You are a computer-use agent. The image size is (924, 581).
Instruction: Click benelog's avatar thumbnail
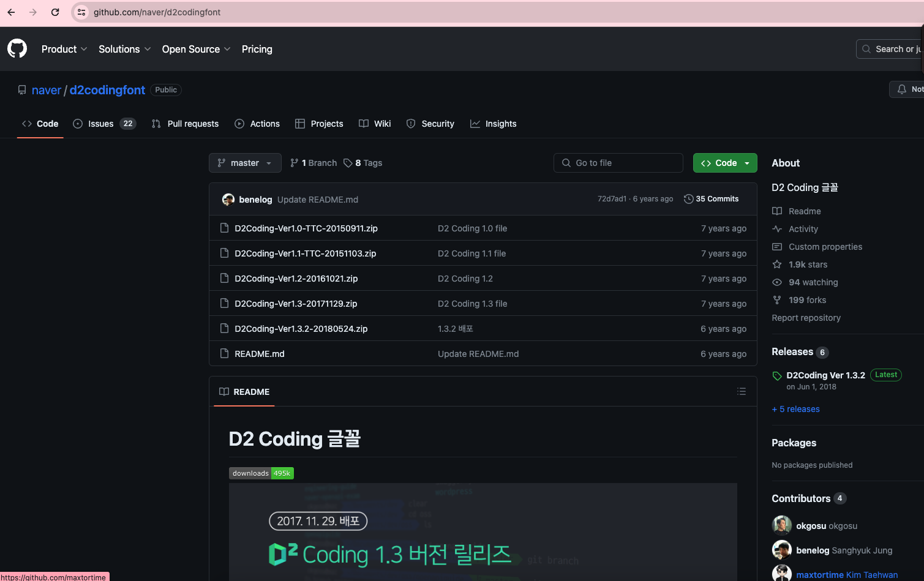pyautogui.click(x=228, y=199)
